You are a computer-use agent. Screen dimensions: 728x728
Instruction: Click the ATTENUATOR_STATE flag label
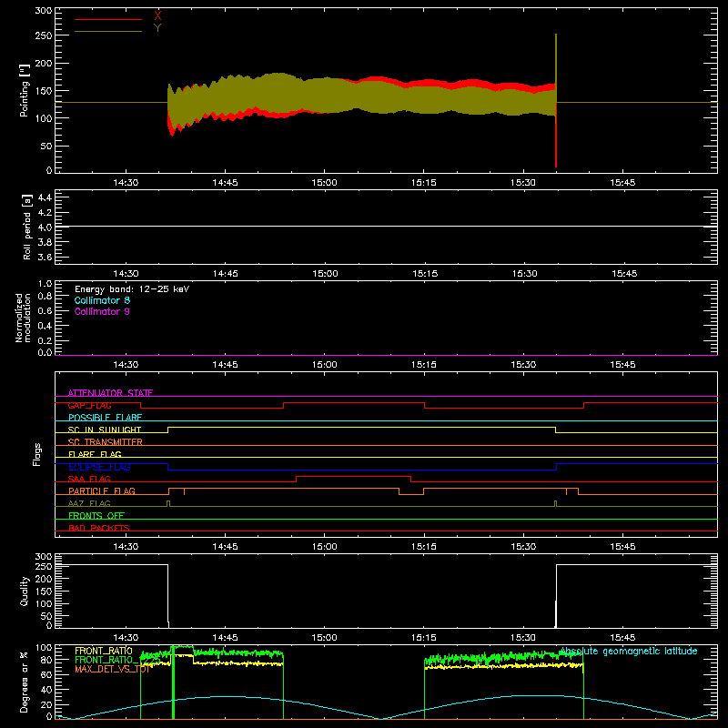(110, 393)
